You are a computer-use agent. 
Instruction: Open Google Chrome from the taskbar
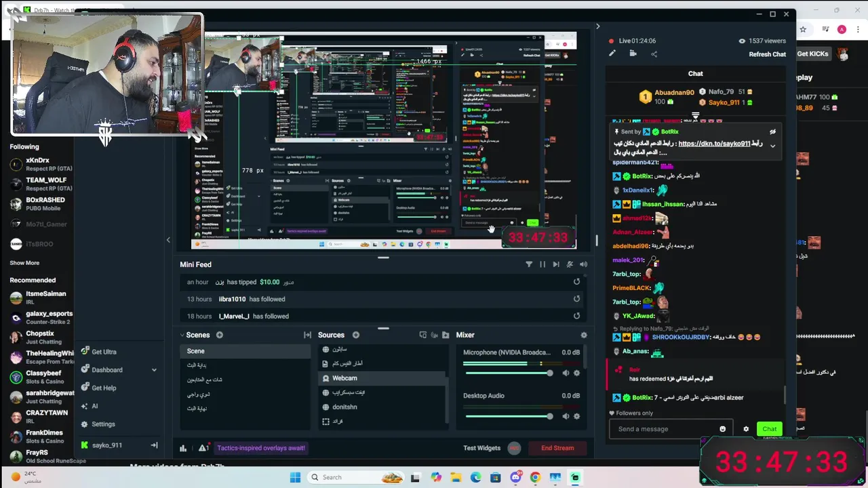[x=535, y=477]
